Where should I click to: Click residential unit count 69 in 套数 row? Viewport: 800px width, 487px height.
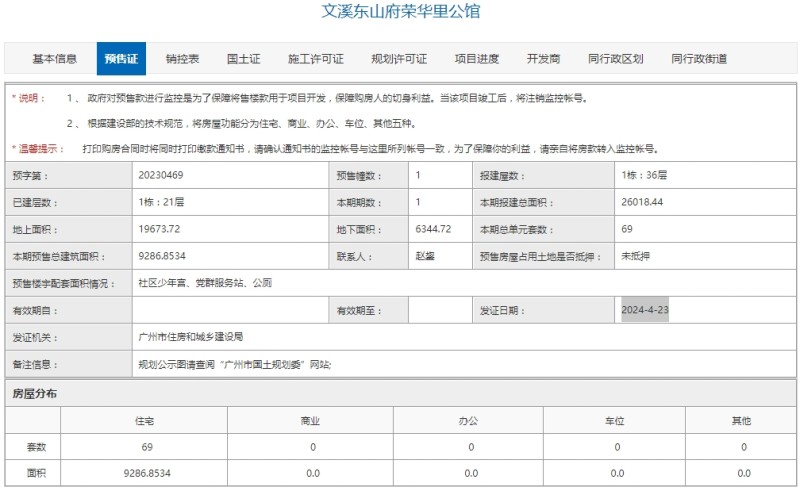147,447
